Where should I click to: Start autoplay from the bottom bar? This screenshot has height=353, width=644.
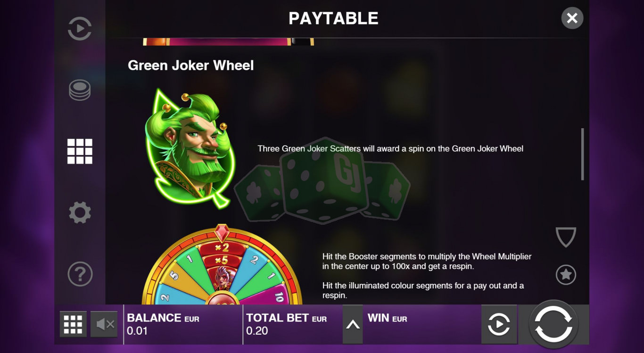(499, 324)
